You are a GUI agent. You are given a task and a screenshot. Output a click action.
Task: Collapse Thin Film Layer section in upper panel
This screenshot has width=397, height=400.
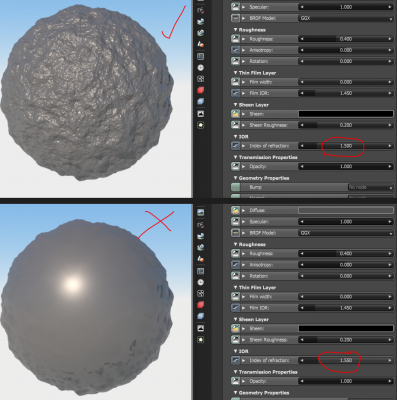tap(236, 73)
